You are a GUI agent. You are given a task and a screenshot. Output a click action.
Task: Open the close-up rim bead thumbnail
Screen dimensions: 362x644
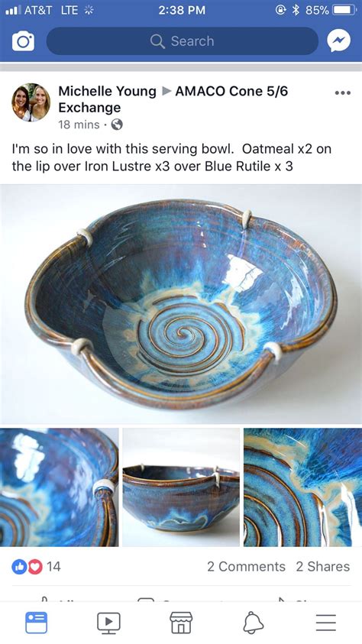[59, 487]
